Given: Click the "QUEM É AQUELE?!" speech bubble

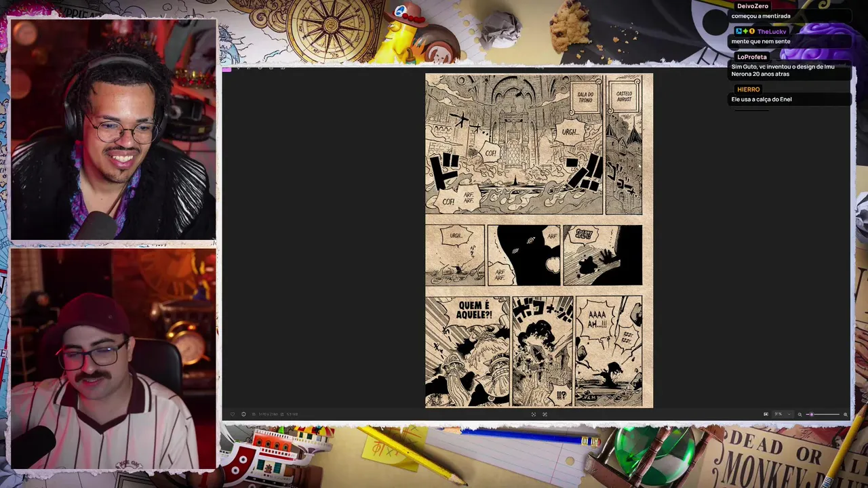Looking at the screenshot, I should click(474, 310).
